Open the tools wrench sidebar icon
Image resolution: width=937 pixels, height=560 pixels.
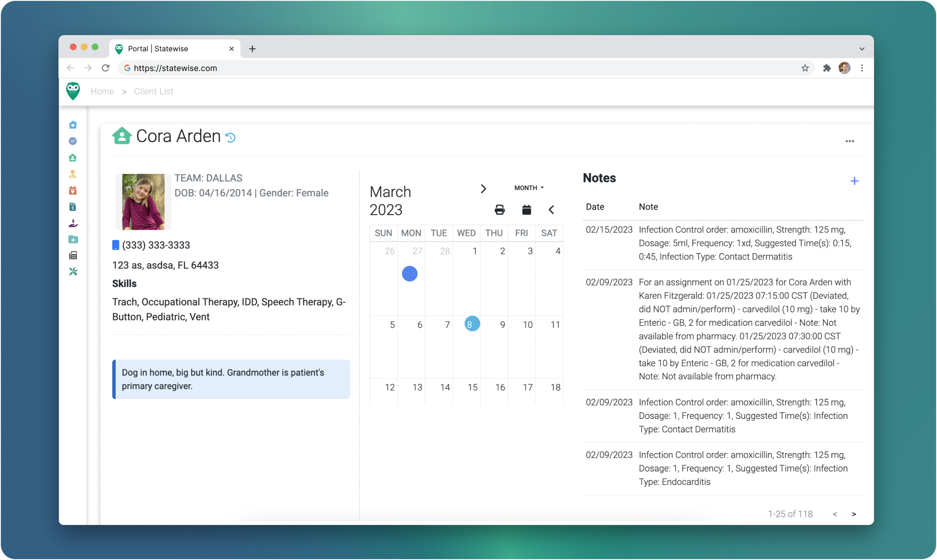coord(73,272)
